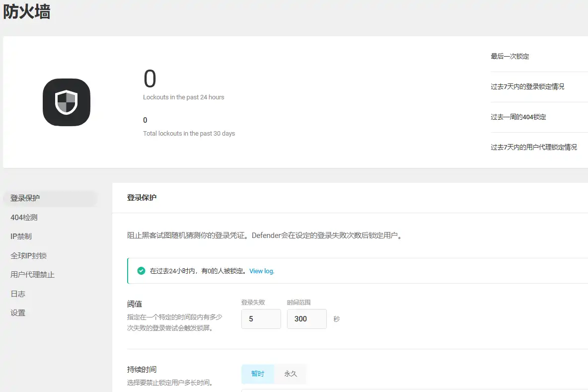Click the green success checkmark icon
The image size is (588, 392).
coord(141,271)
